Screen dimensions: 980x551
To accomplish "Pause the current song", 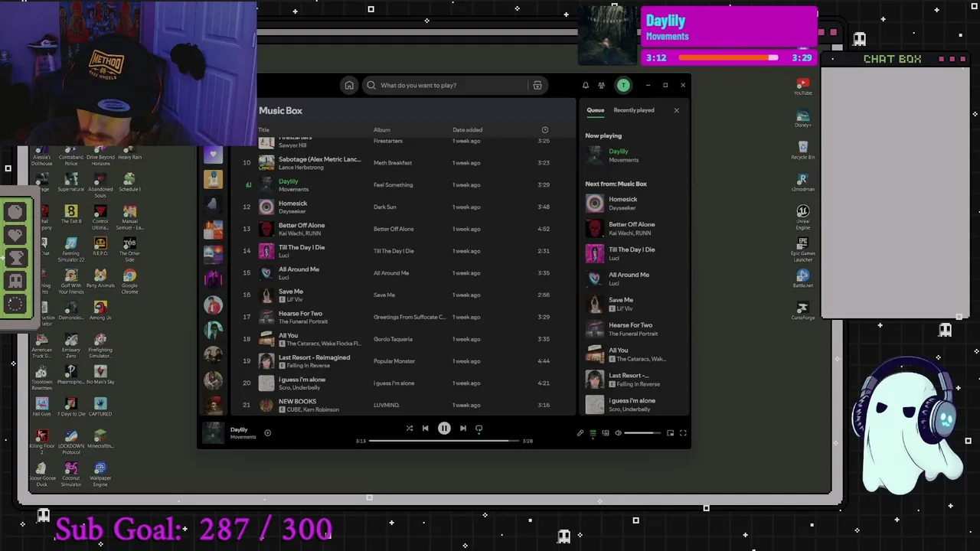I will tap(444, 429).
